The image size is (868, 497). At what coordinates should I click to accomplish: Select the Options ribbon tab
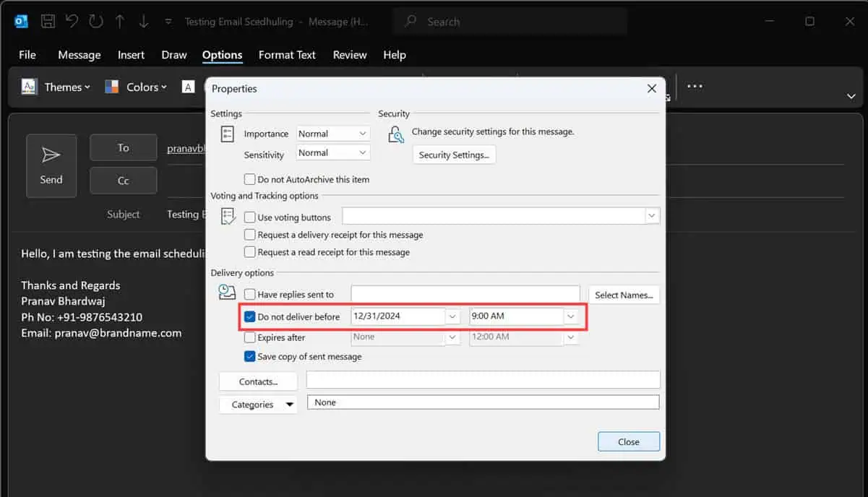coord(222,55)
